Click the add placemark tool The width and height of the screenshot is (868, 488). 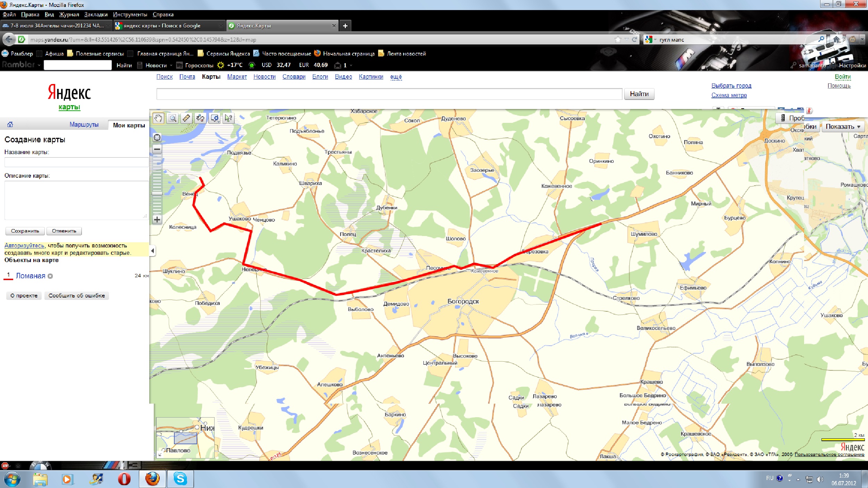tap(215, 118)
